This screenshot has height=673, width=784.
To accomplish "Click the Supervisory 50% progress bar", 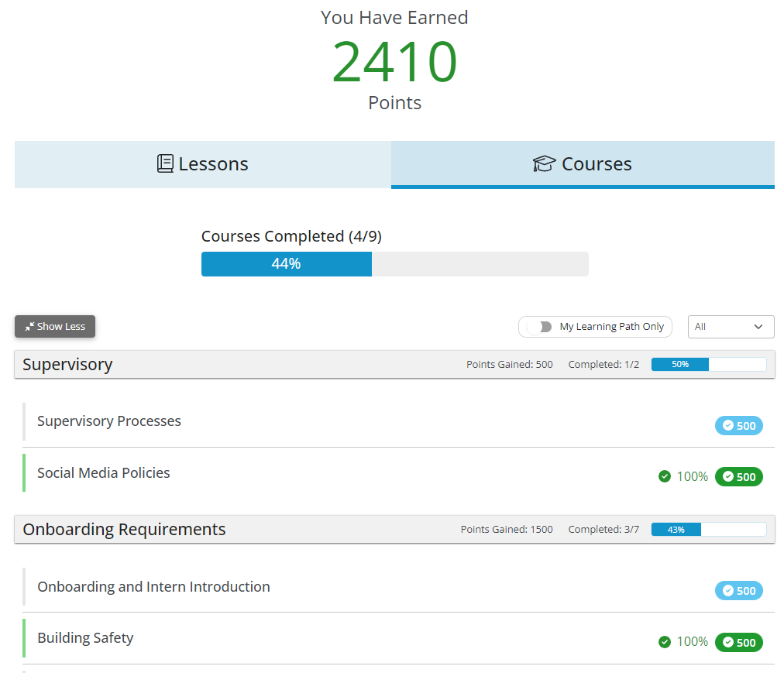I will pos(709,365).
